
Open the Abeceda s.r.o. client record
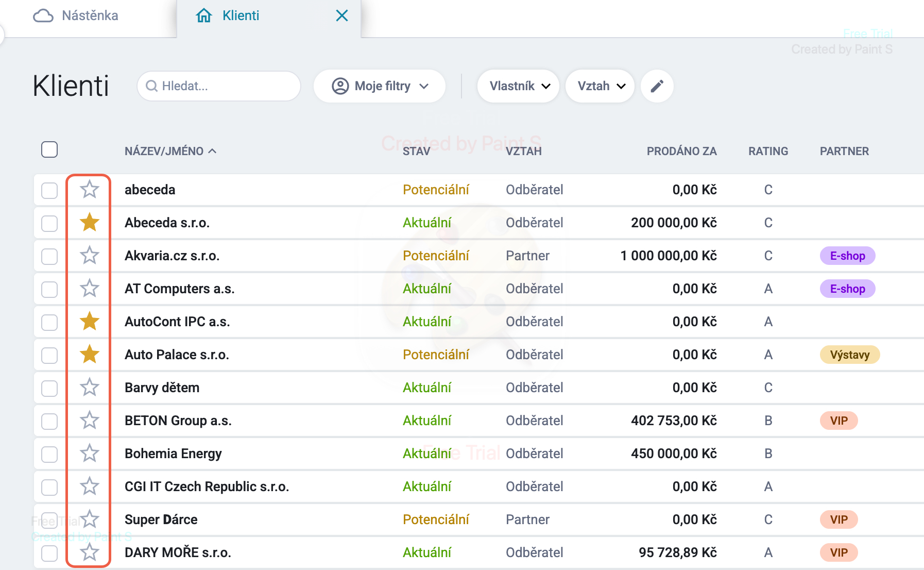[x=167, y=223]
